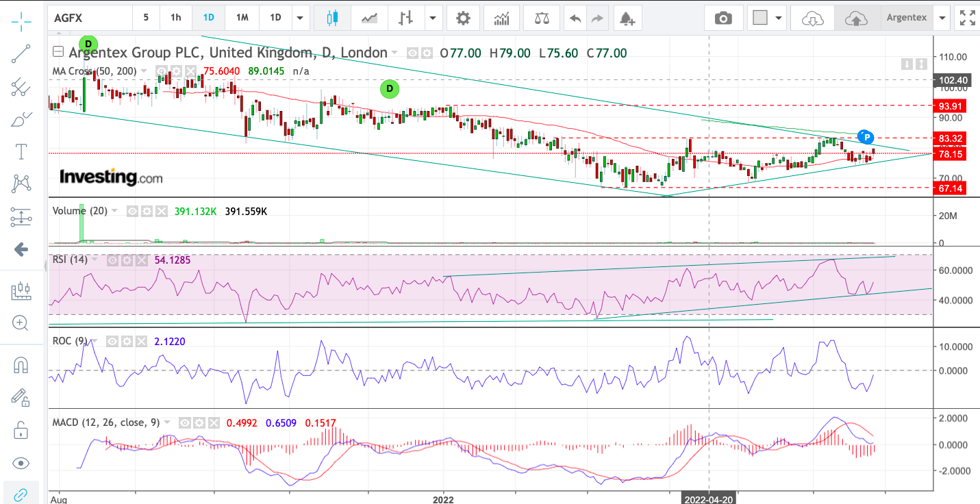Screen dimensions: 980x504
Task: Open dropdown next to Argentex layout
Action: pyautogui.click(x=943, y=18)
